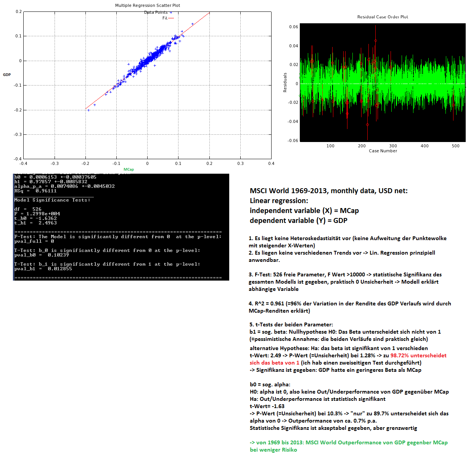476x460 pixels.
Task: Click the 'df = 526' console line
Action: coord(28,209)
